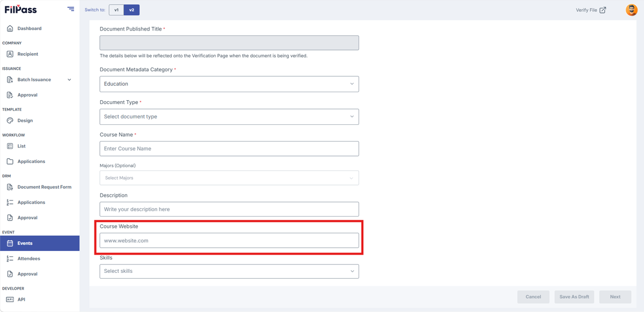Switch to version v2

[131, 10]
